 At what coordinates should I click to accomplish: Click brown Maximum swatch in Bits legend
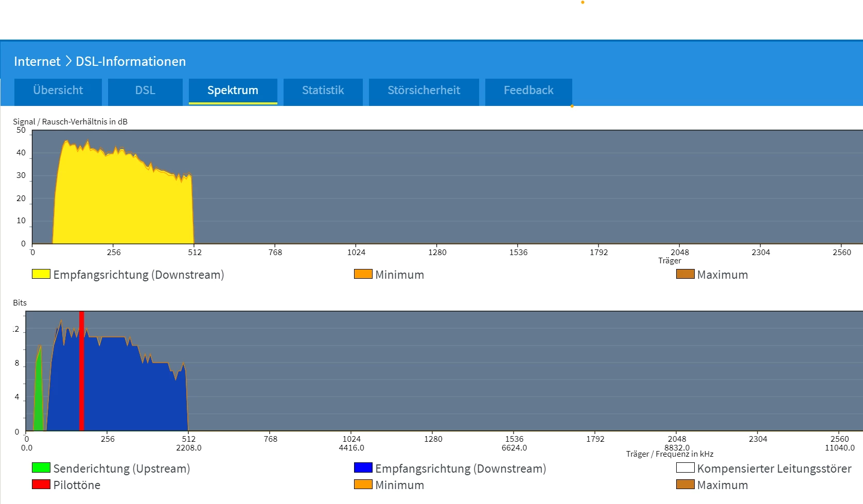685,484
